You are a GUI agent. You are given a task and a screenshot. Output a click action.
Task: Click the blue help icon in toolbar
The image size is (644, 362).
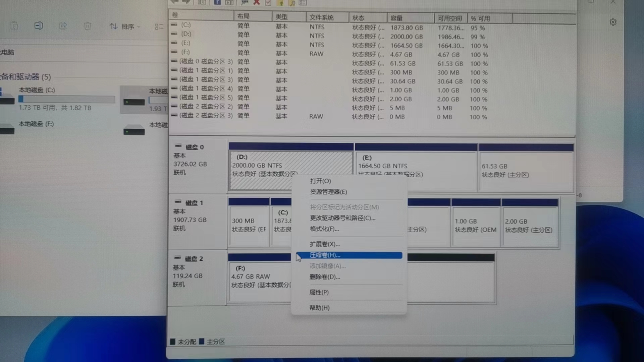coord(217,2)
